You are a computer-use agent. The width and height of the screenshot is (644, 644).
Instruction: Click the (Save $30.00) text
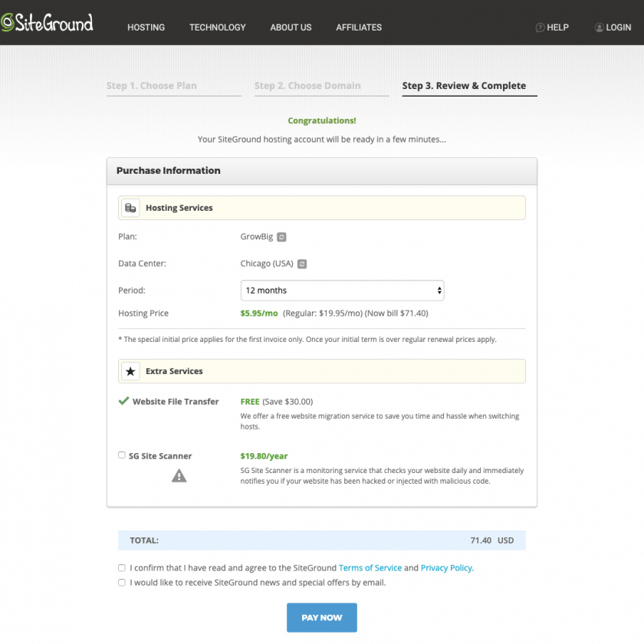pos(287,402)
